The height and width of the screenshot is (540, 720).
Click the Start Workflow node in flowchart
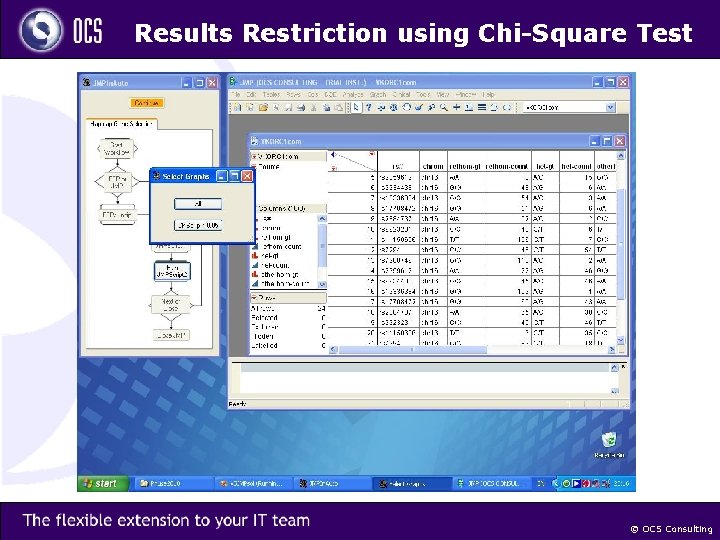click(x=118, y=148)
